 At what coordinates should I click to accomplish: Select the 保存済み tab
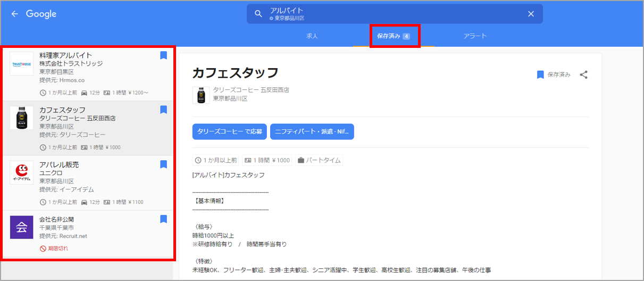pyautogui.click(x=394, y=36)
